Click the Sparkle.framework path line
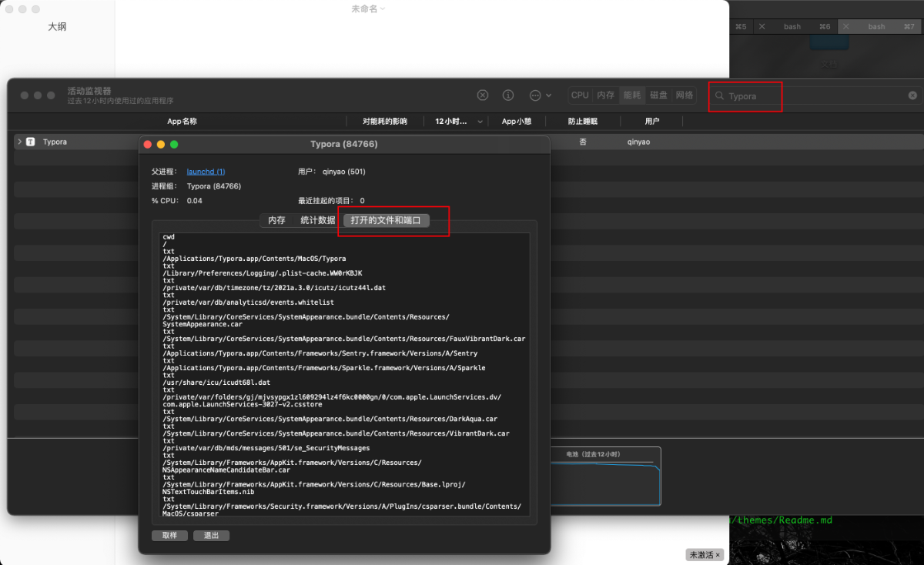This screenshot has height=565, width=924. 324,368
